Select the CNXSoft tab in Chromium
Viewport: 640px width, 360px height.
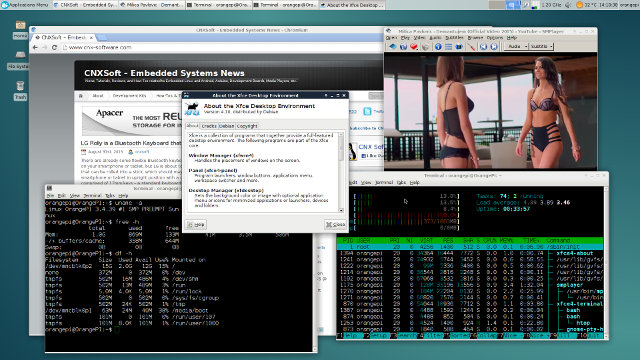pos(64,38)
